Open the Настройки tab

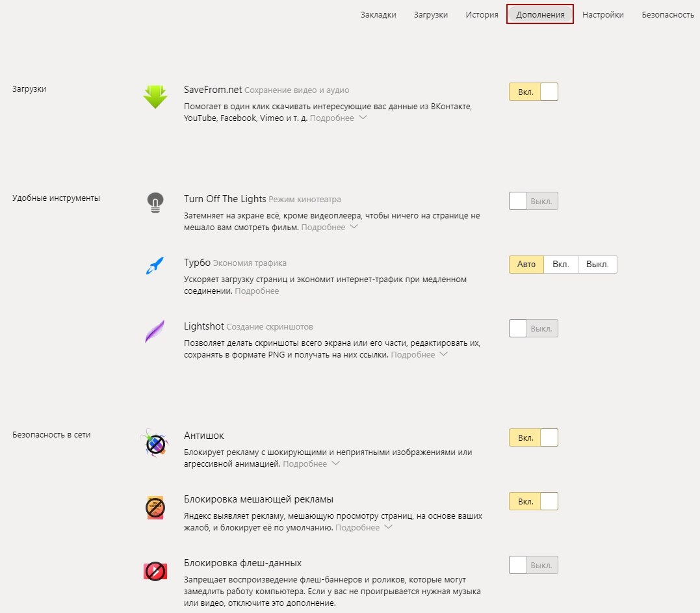tap(603, 15)
